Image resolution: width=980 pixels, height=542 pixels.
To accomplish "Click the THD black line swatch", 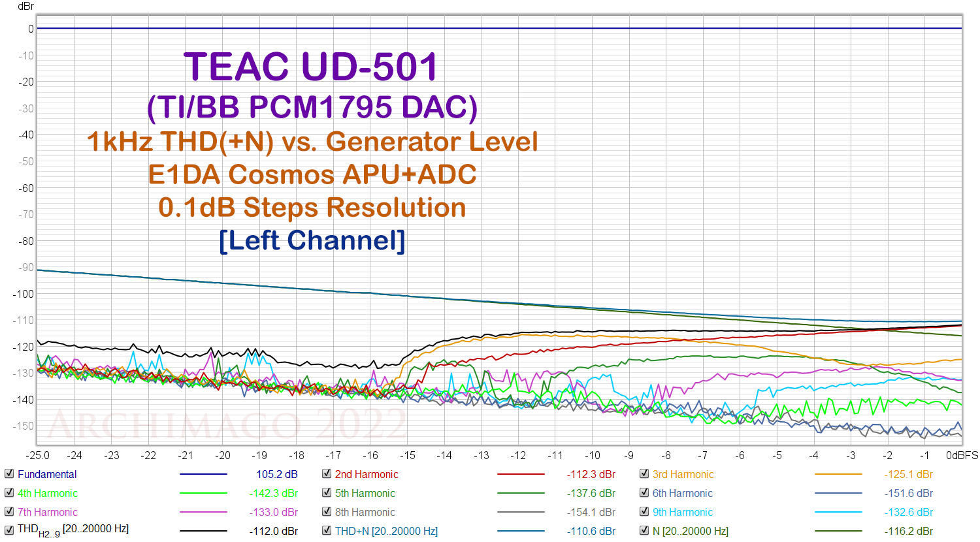I will tap(203, 532).
